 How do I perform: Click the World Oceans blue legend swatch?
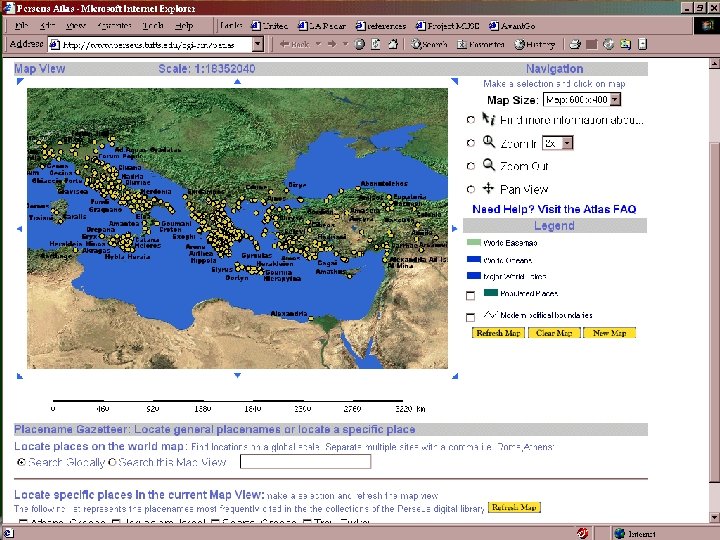(x=474, y=259)
